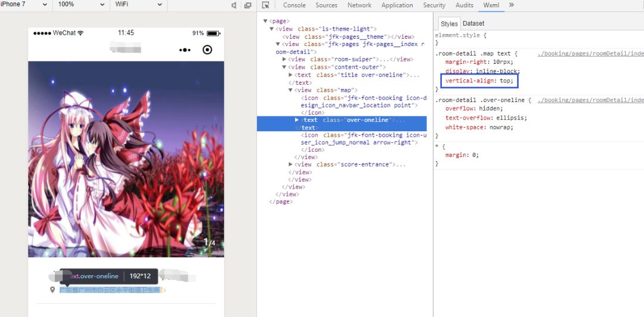This screenshot has height=317, width=644.
Task: Activate the element inspector arrow icon
Action: click(266, 5)
